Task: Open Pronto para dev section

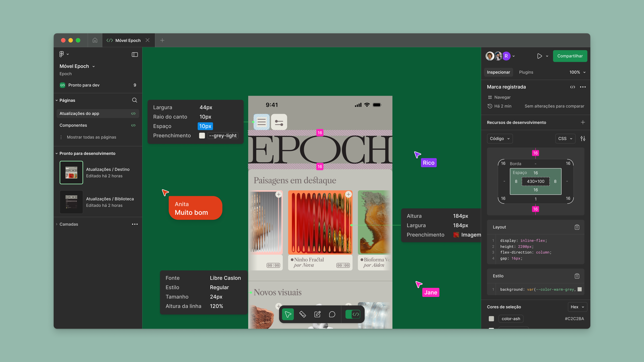Action: pyautogui.click(x=98, y=85)
